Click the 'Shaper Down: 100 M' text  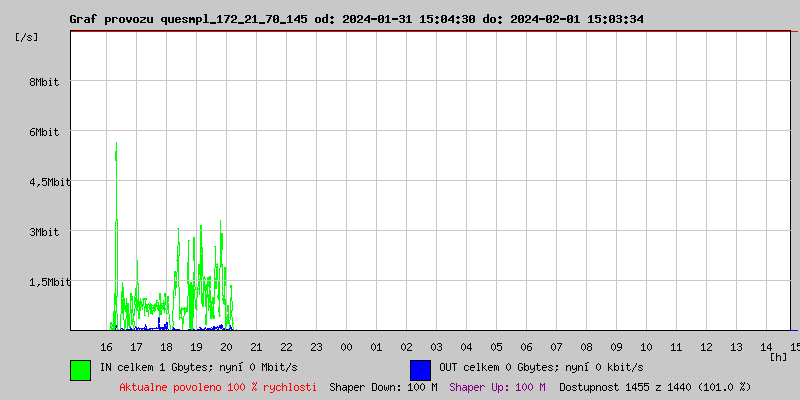point(383,386)
